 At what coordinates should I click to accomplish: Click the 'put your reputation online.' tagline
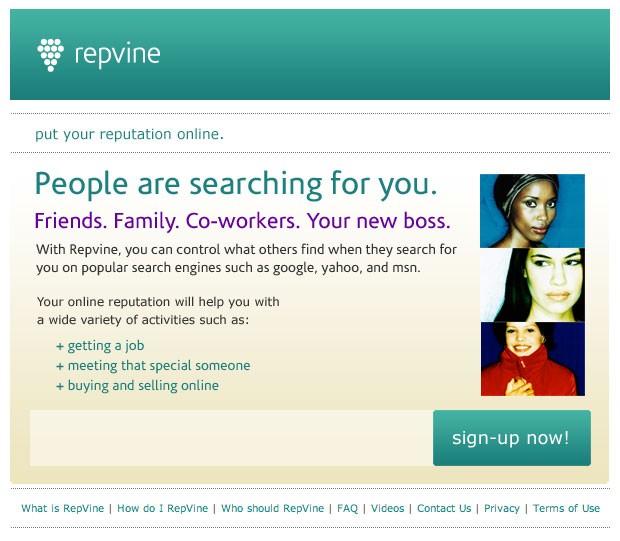click(x=129, y=134)
